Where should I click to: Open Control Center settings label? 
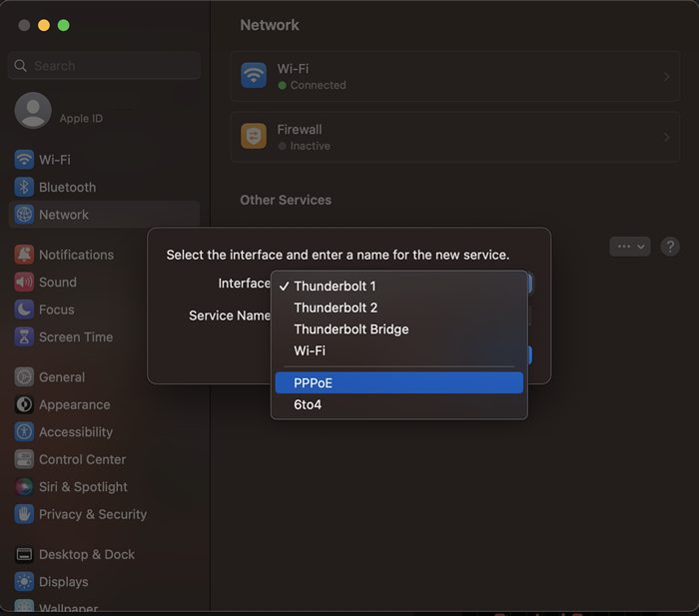(x=83, y=459)
